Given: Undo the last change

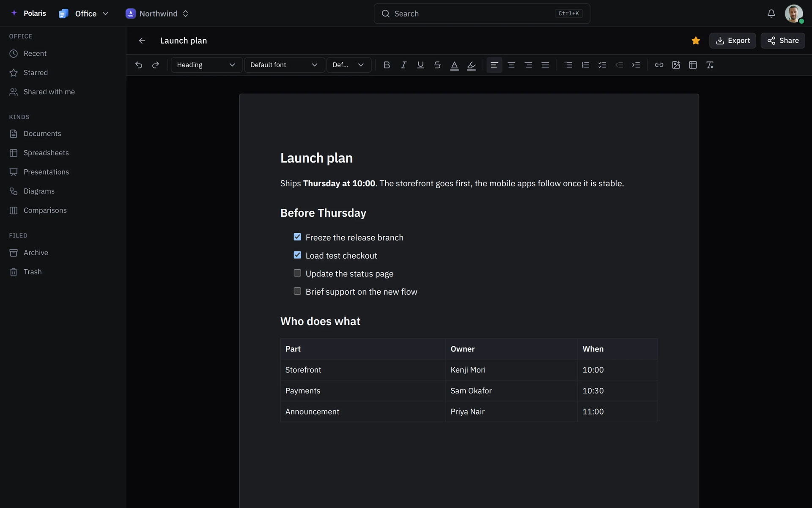Looking at the screenshot, I should [139, 65].
